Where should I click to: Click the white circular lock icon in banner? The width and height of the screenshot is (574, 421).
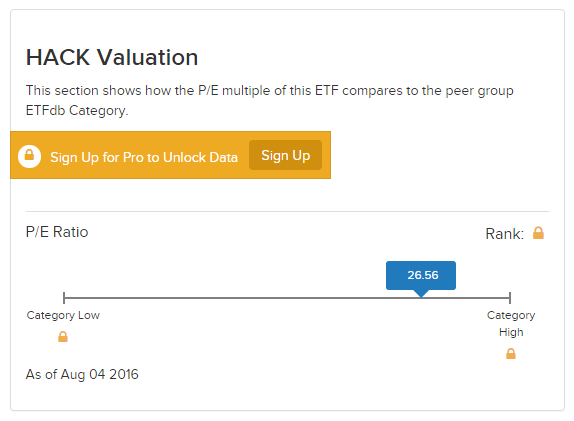pos(29,157)
